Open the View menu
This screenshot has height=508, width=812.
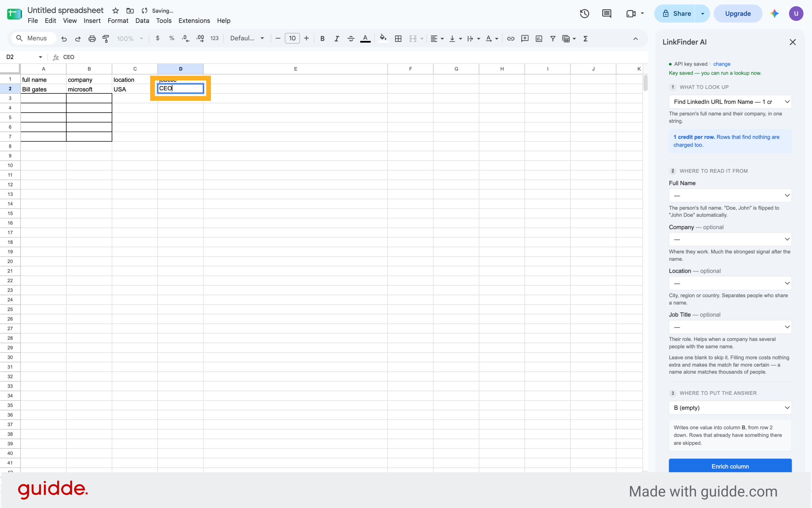tap(70, 21)
